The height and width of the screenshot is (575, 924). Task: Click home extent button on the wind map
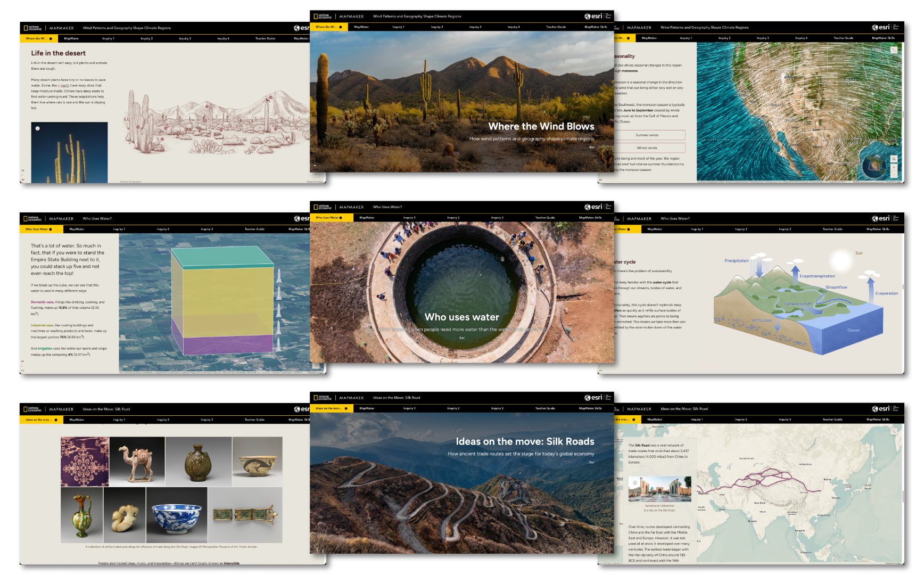(x=894, y=159)
